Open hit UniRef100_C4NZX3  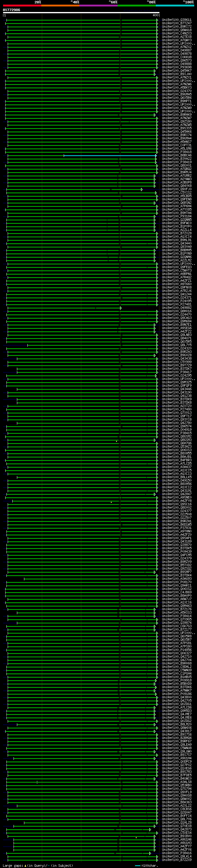pyautogui.click(x=177, y=33)
